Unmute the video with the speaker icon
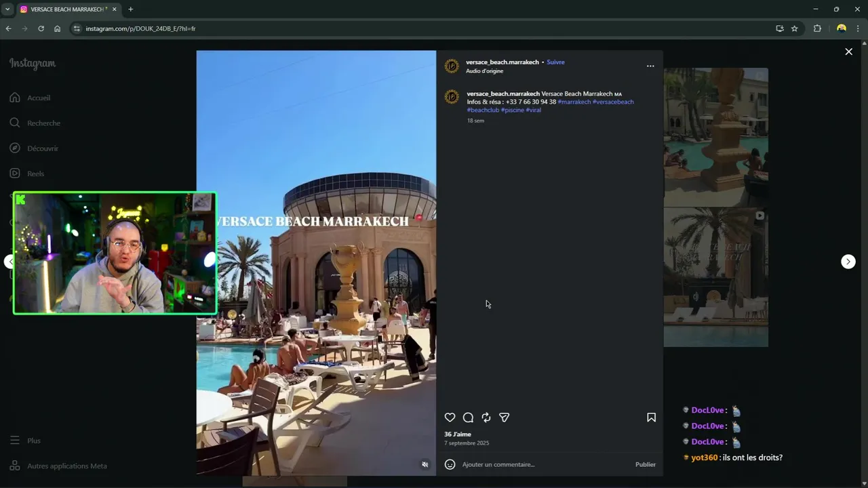Image resolution: width=868 pixels, height=488 pixels. (425, 464)
